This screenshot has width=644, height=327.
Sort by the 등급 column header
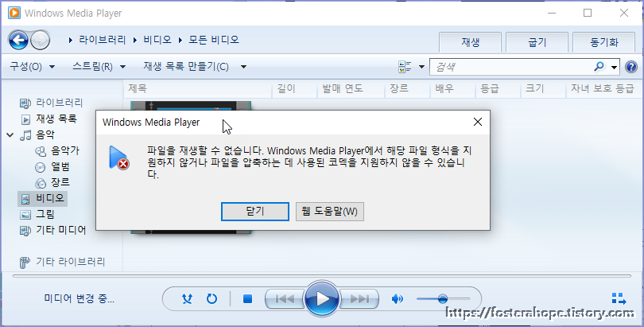[498, 89]
